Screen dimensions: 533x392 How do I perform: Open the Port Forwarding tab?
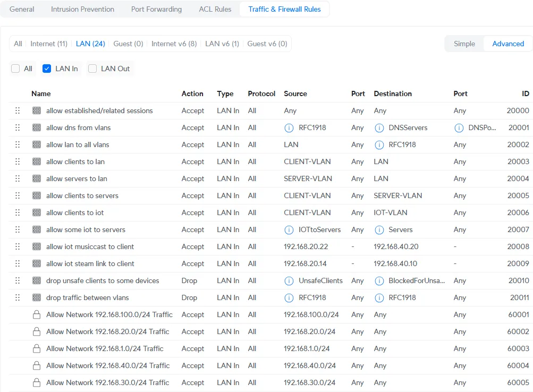click(156, 9)
